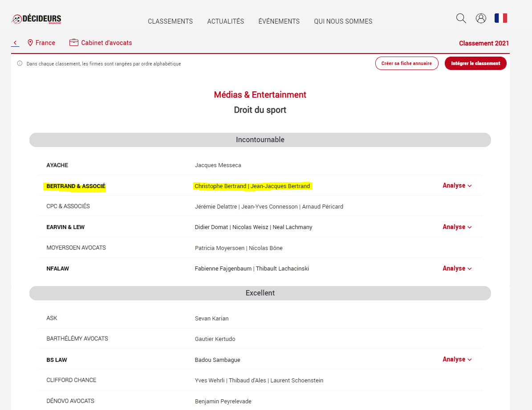Screen dimensions: 532x410
Task: Expand Analyse for Bertrand & Associé
Action: tap(457, 185)
